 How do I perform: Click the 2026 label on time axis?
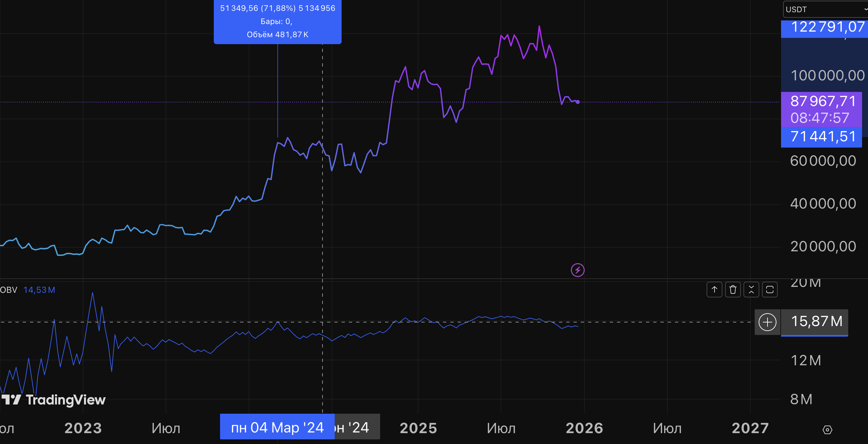pyautogui.click(x=584, y=428)
